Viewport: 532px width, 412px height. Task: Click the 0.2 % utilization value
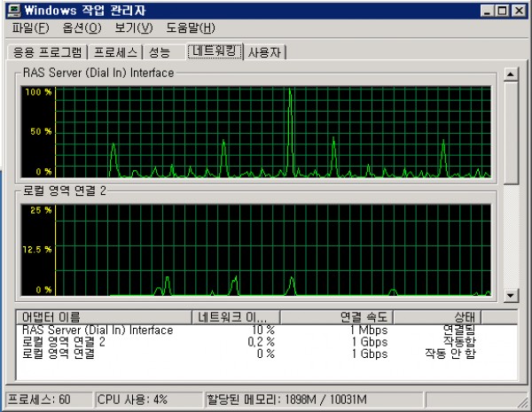point(261,342)
